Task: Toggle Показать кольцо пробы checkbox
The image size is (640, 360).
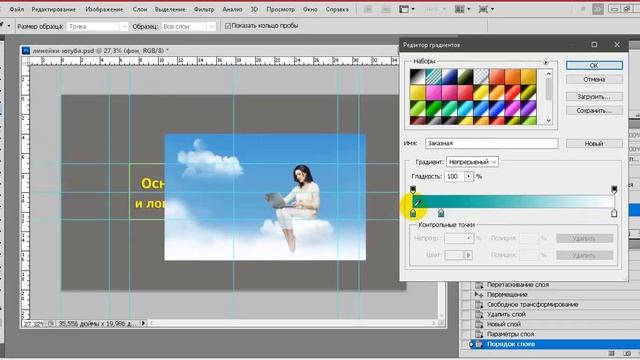Action: pyautogui.click(x=228, y=26)
